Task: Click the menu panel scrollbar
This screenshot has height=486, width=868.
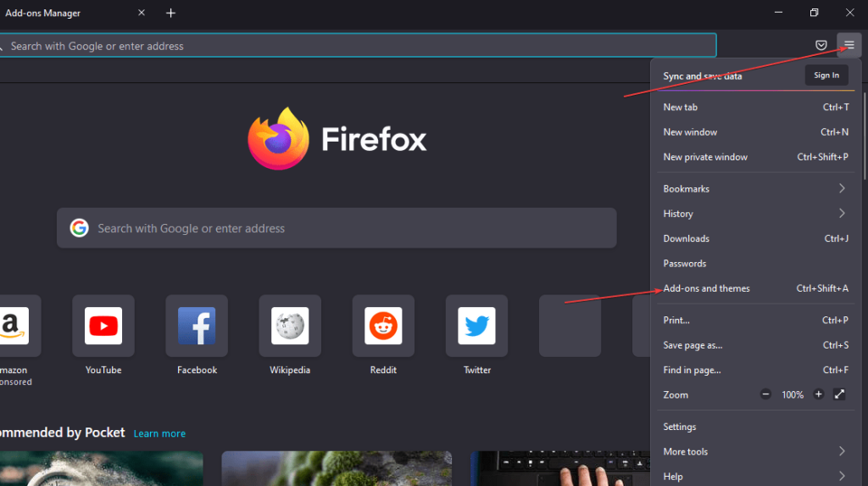Action: [x=865, y=136]
